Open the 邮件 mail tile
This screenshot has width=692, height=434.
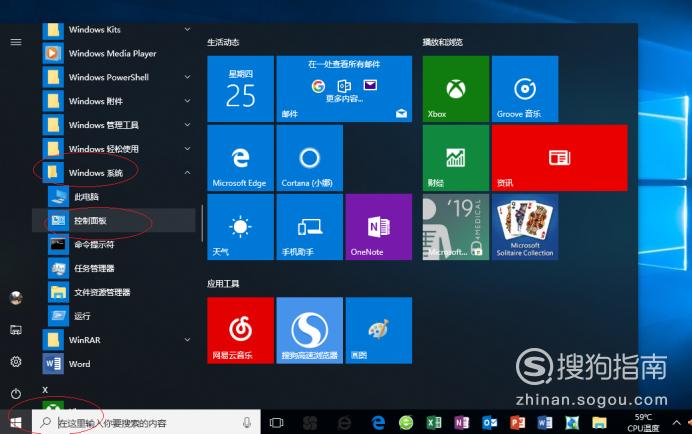(344, 89)
